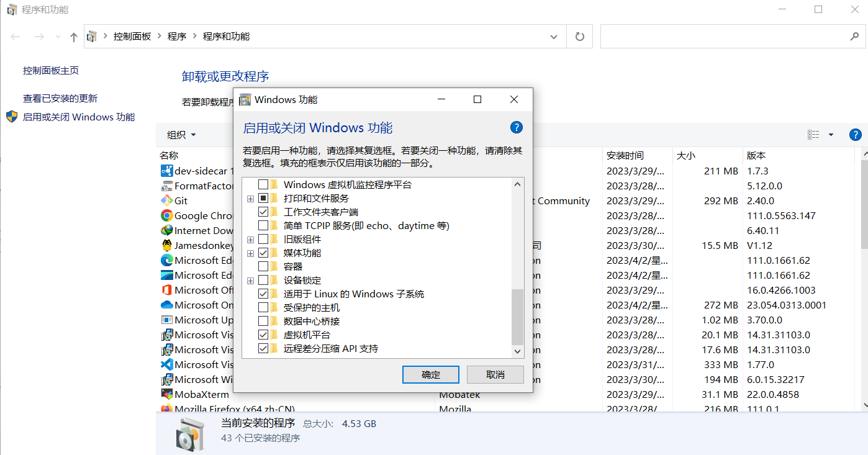
Task: Go up one level with the Up arrow
Action: [x=74, y=37]
